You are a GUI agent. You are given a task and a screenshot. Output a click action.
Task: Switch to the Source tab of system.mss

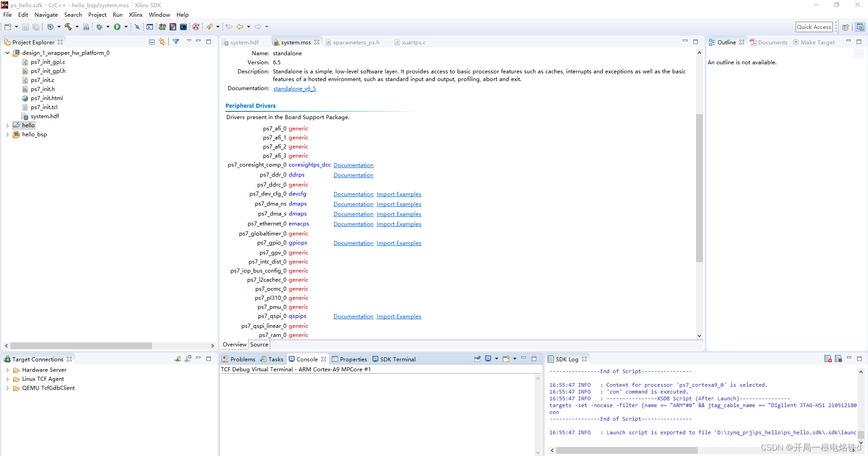(259, 345)
